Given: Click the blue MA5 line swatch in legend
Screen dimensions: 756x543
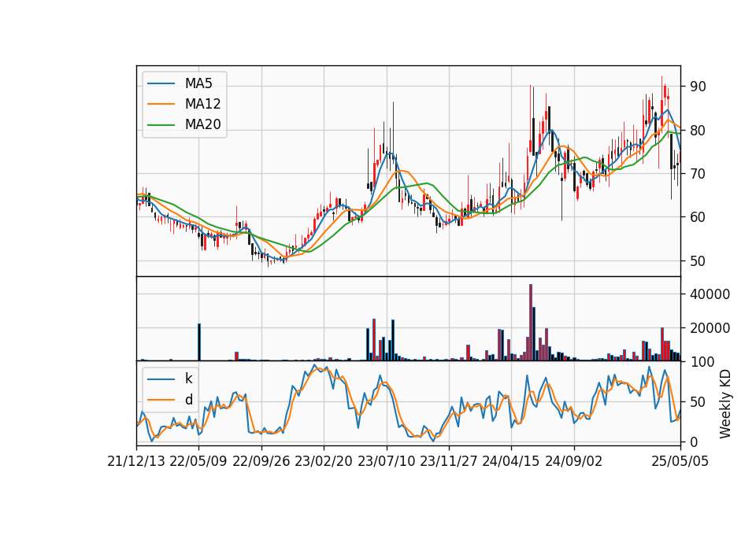Looking at the screenshot, I should (x=161, y=83).
